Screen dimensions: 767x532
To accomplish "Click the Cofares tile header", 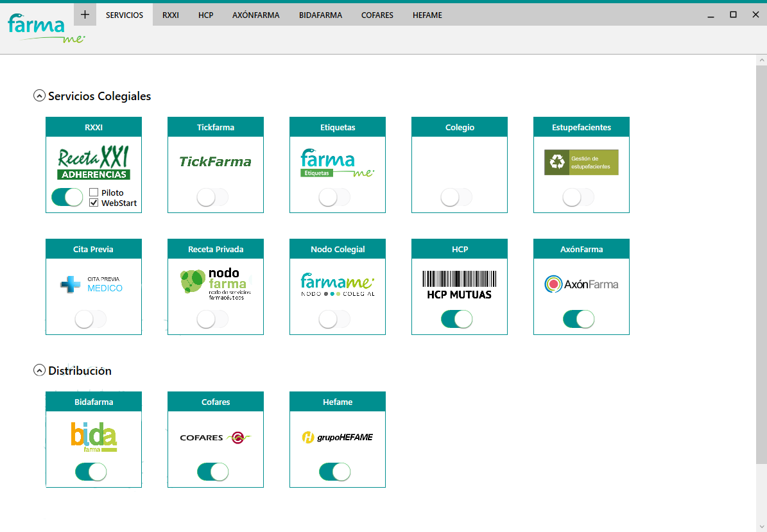I will 215,402.
